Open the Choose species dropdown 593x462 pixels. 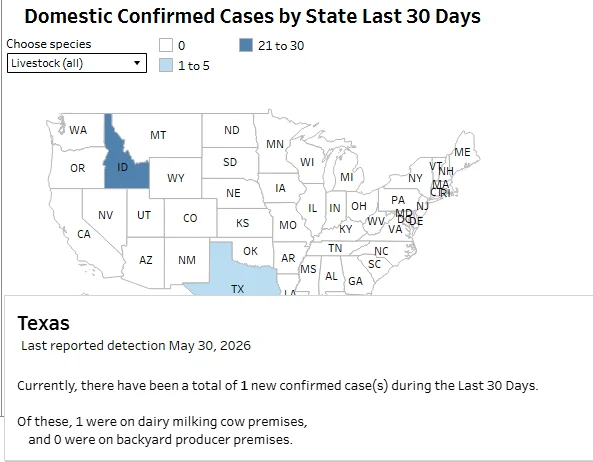point(77,63)
